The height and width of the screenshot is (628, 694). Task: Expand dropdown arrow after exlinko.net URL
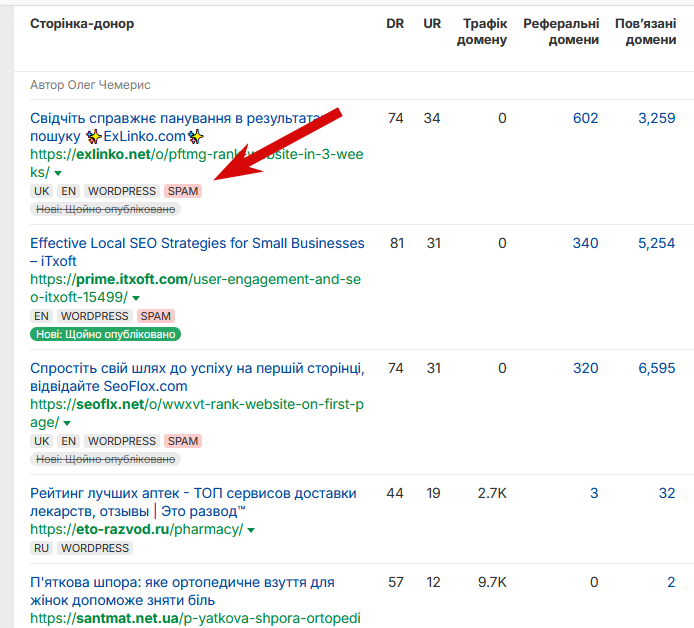58,173
